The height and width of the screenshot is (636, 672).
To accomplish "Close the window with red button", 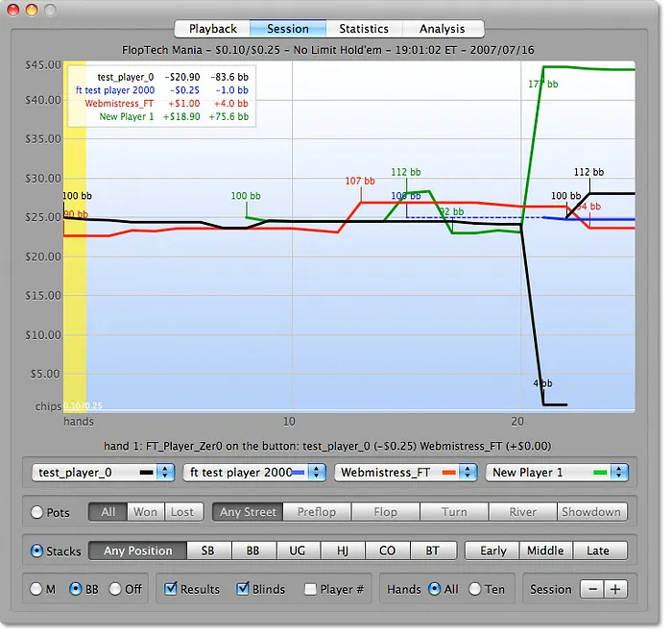I will tap(13, 10).
